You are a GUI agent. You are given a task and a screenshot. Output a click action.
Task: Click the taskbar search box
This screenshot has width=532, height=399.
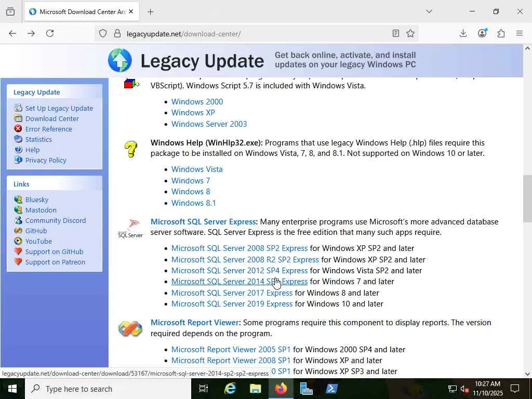coord(108,389)
